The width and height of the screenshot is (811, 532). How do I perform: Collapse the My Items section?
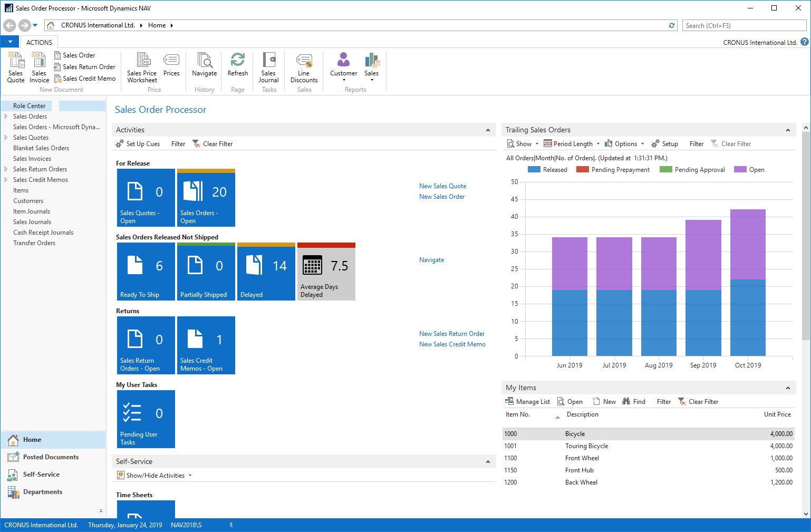[788, 388]
